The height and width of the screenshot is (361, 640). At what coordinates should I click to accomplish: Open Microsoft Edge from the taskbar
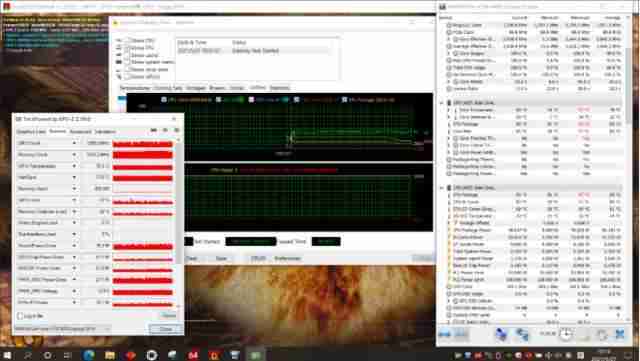click(x=89, y=355)
